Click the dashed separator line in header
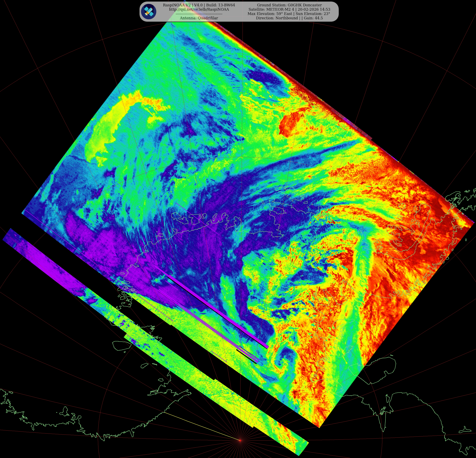 click(199, 14)
